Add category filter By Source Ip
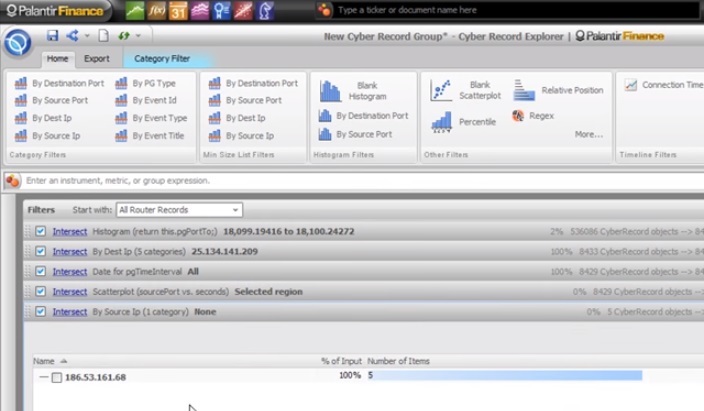The image size is (704, 411). 47,136
